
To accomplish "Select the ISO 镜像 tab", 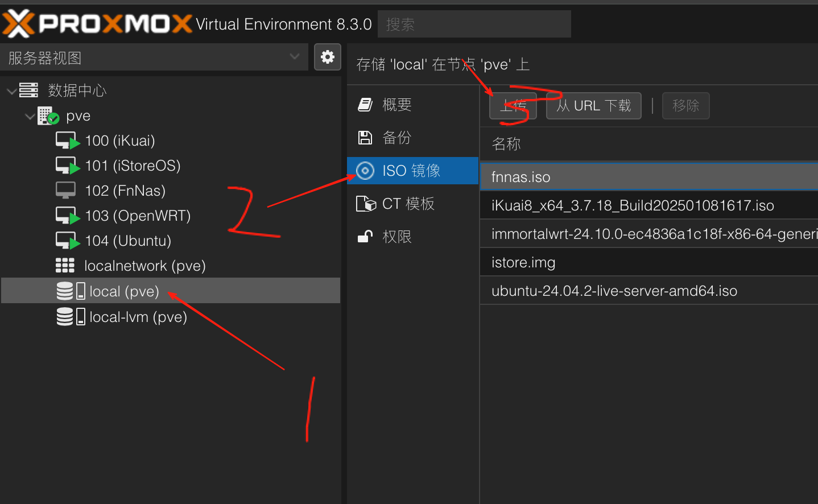I will click(412, 171).
